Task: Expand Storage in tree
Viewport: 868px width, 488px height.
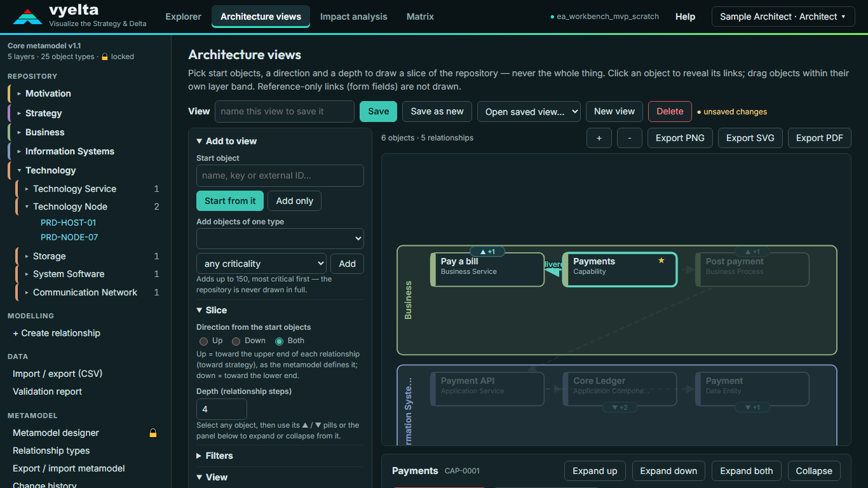Action: click(x=27, y=256)
